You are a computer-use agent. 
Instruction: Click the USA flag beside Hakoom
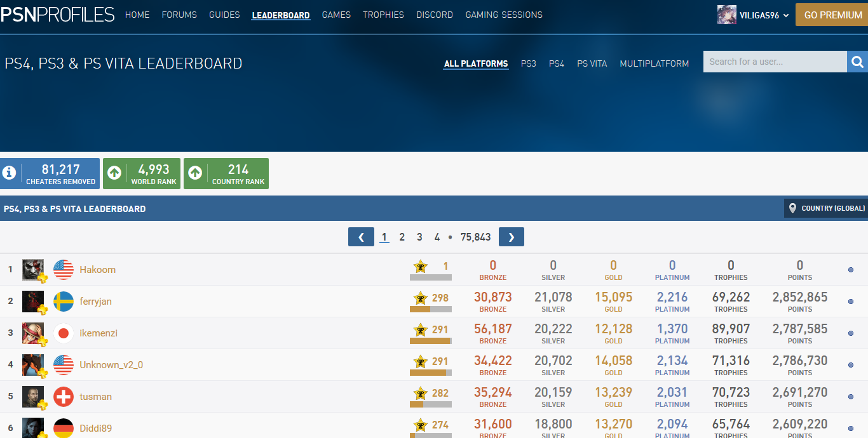pos(64,270)
